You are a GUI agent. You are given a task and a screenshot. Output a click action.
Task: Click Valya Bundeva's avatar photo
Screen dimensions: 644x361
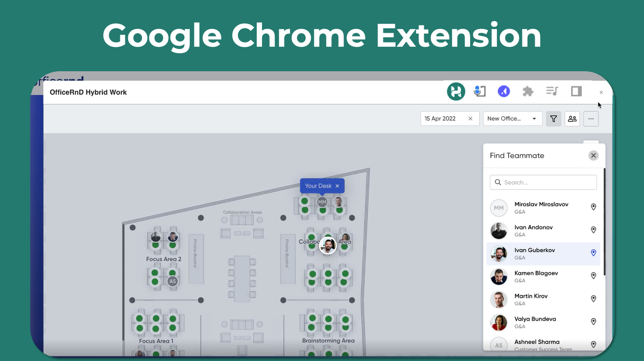(x=499, y=323)
